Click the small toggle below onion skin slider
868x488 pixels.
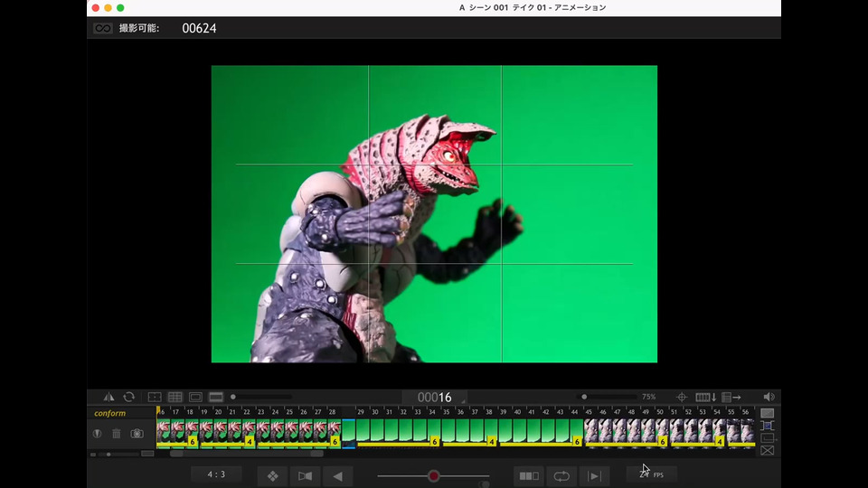[484, 484]
